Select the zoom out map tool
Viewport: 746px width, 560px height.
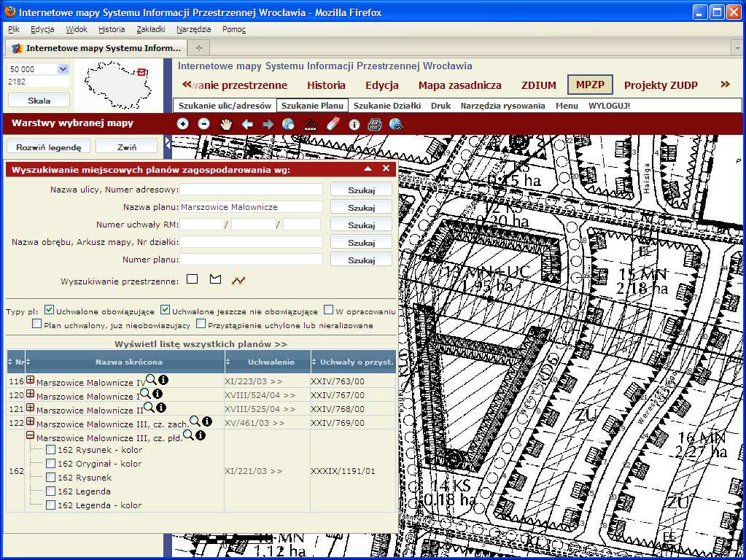tap(203, 124)
